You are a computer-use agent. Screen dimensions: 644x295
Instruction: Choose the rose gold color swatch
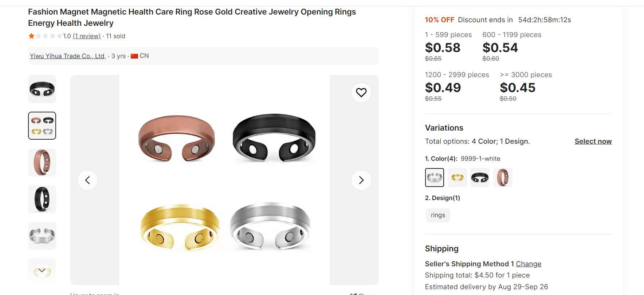[503, 178]
